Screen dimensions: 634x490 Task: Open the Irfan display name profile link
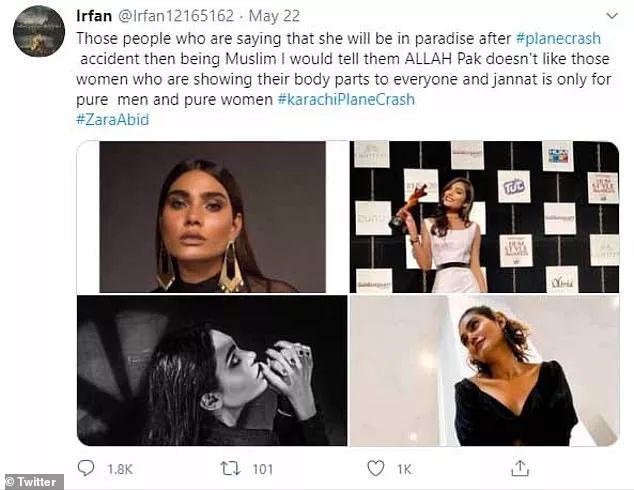[x=95, y=17]
